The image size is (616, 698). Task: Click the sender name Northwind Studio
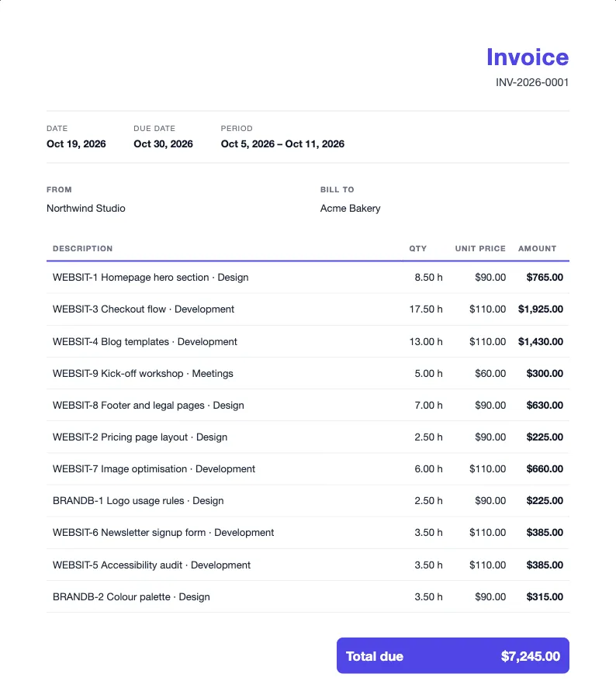[x=86, y=209]
